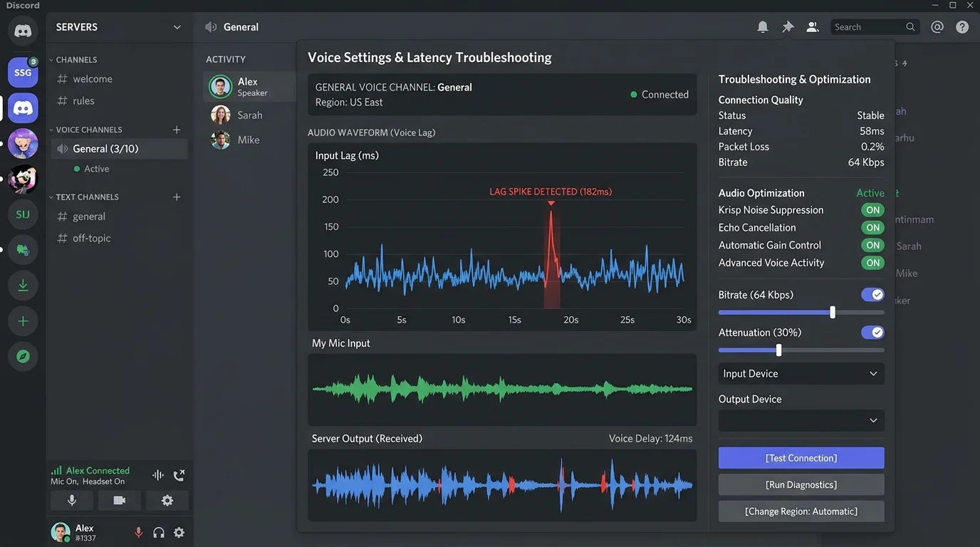Viewport: 980px width, 547px height.
Task: Add a text channel plus icon
Action: (x=177, y=197)
